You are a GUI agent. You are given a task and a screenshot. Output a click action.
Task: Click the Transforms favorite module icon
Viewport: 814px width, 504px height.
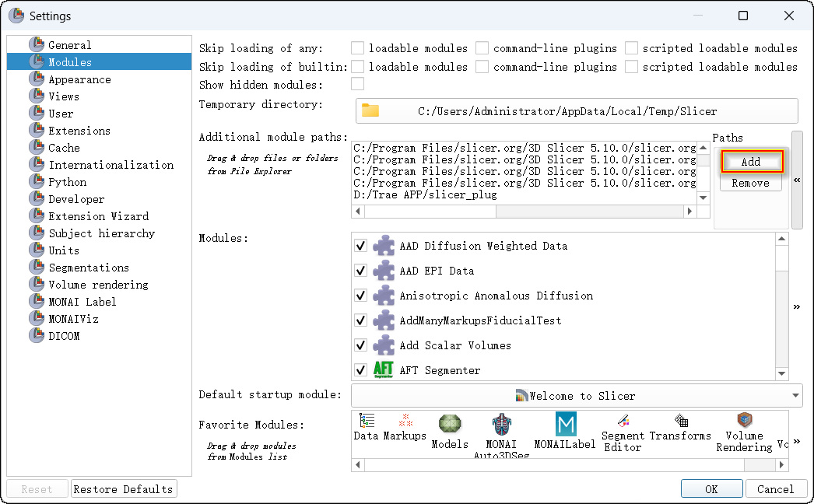pos(681,421)
